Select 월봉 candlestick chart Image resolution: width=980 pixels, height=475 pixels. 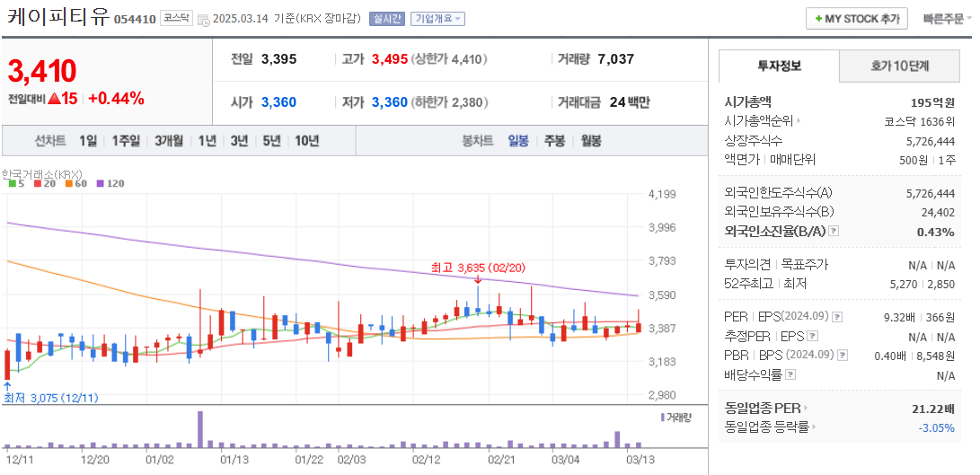point(591,141)
